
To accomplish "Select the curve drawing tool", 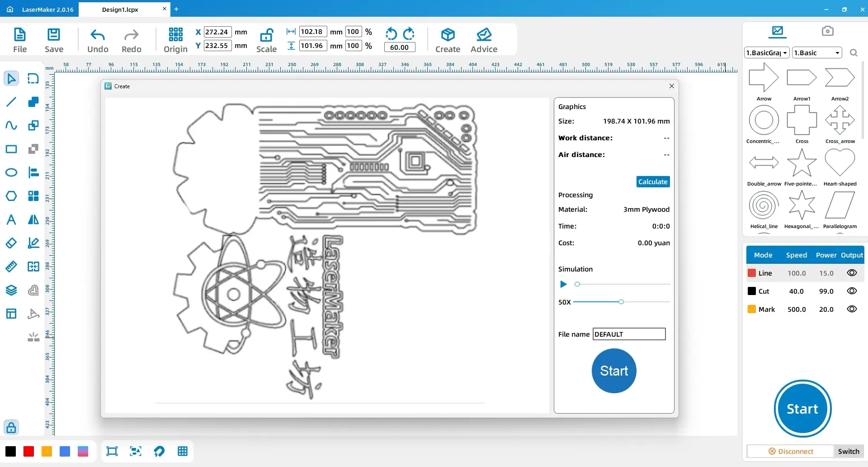I will click(11, 125).
